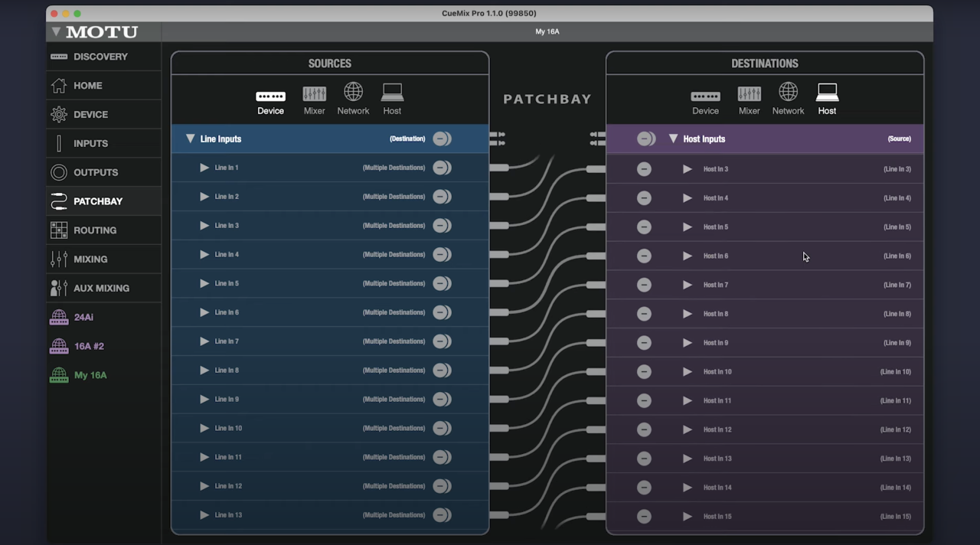This screenshot has height=545, width=980.
Task: Open the Routing tab in sidebar
Action: 94,230
